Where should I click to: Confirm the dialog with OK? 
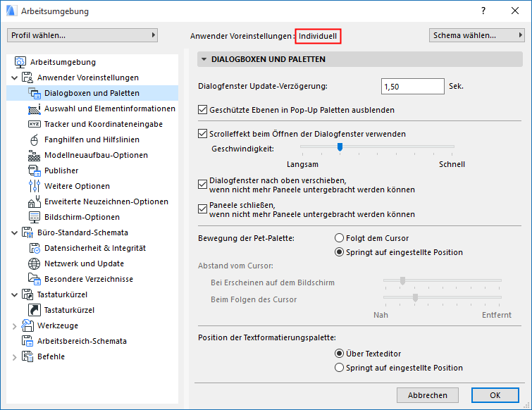[495, 395]
